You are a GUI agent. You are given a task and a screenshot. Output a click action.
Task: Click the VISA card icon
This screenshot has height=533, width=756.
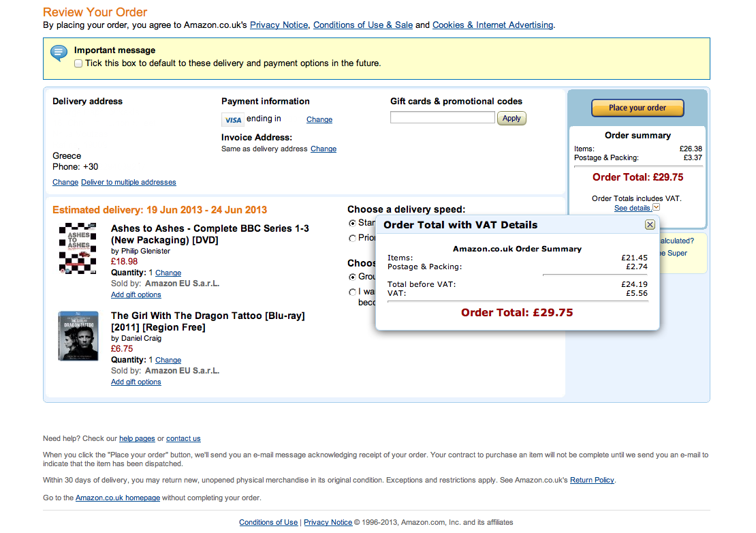pos(233,120)
